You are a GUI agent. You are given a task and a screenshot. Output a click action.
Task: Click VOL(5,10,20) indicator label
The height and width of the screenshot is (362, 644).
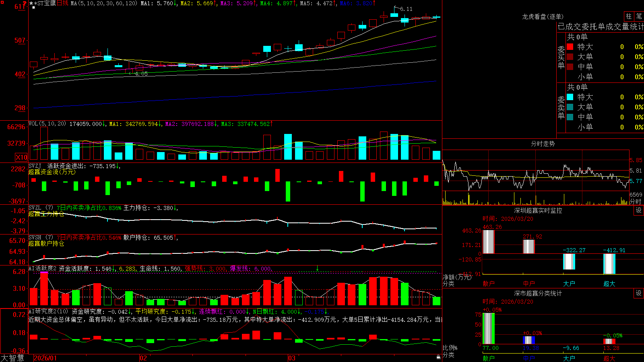click(47, 124)
